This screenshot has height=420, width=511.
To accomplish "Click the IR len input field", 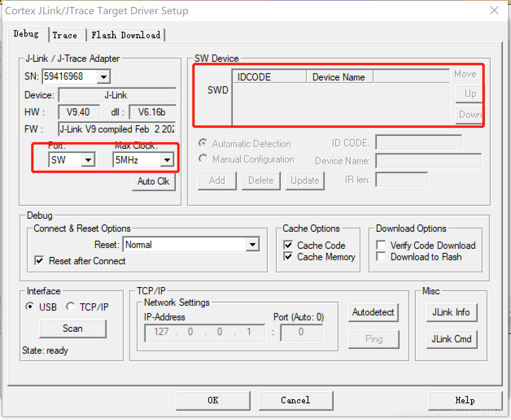I will (x=402, y=180).
